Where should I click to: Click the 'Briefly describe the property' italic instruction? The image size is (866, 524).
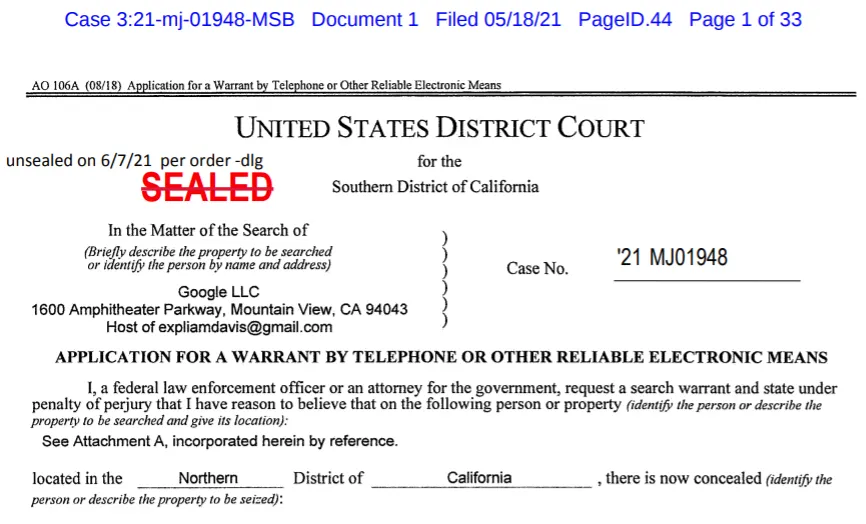pyautogui.click(x=208, y=252)
